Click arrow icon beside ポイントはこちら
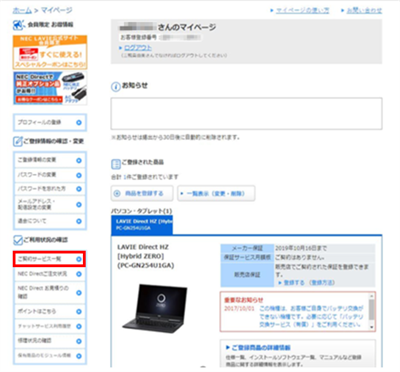400x372 pixels. click(79, 312)
